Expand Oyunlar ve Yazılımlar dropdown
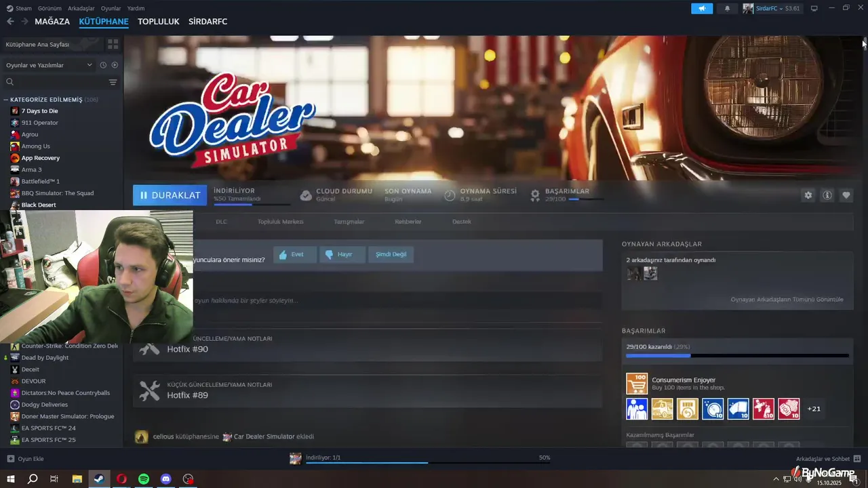The image size is (868, 488). pyautogui.click(x=49, y=65)
